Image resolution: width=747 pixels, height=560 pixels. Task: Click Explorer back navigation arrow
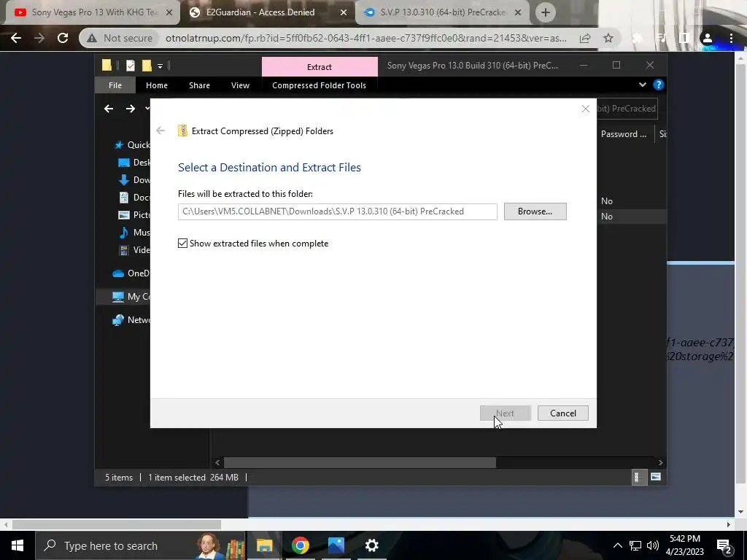click(x=109, y=109)
